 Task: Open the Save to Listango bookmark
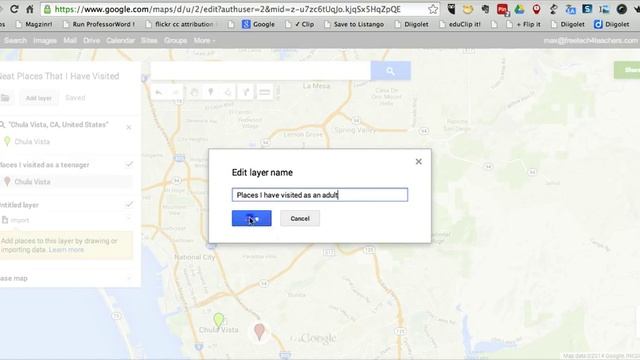tap(354, 24)
